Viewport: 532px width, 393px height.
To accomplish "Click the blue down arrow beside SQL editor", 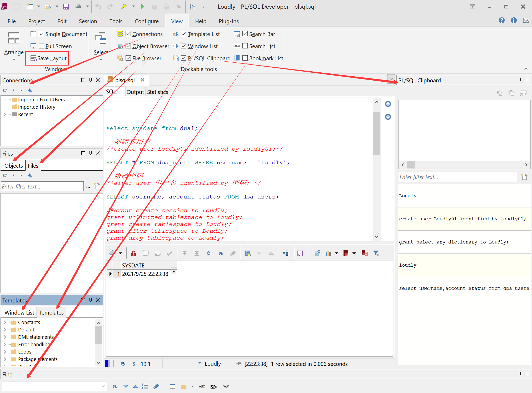I will (388, 117).
